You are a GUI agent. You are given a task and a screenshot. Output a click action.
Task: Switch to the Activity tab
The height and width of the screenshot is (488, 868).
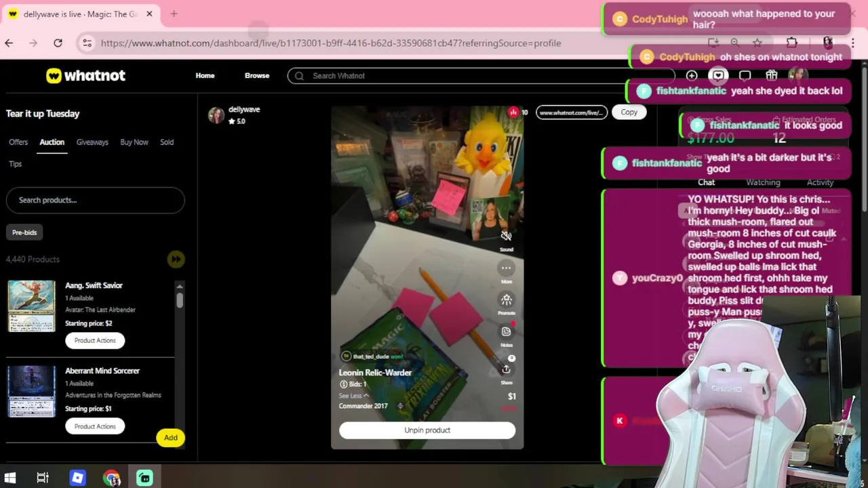tap(820, 182)
